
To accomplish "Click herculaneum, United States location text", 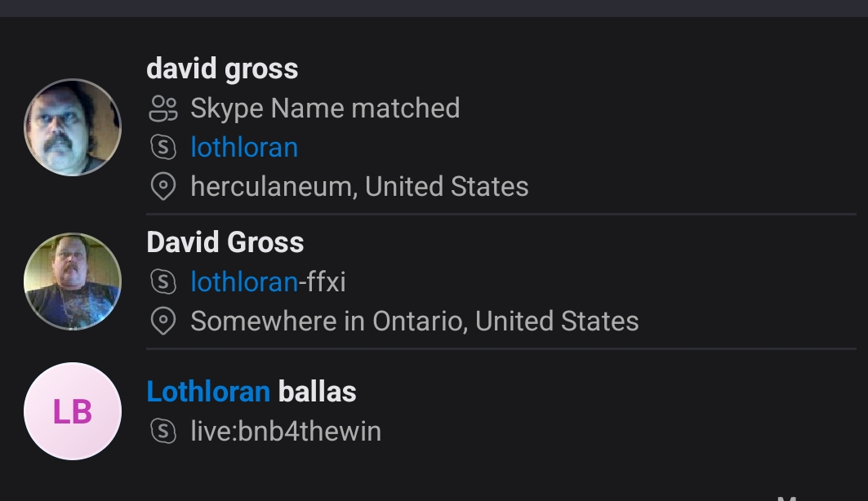I will (359, 186).
